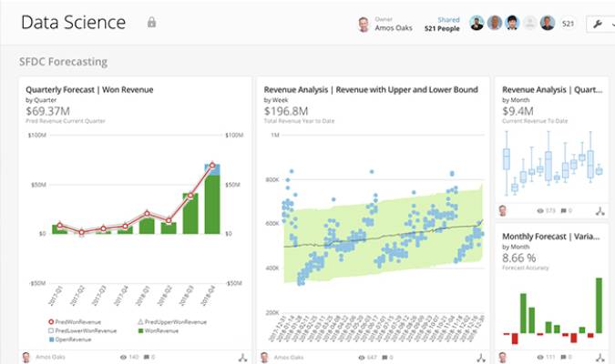
Task: Click the round 521 count badge
Action: (x=568, y=24)
